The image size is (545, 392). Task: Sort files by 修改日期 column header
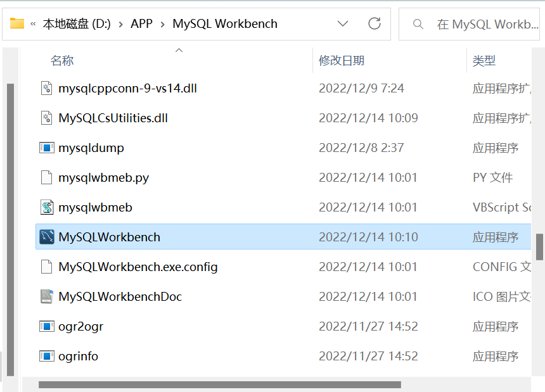[x=342, y=60]
